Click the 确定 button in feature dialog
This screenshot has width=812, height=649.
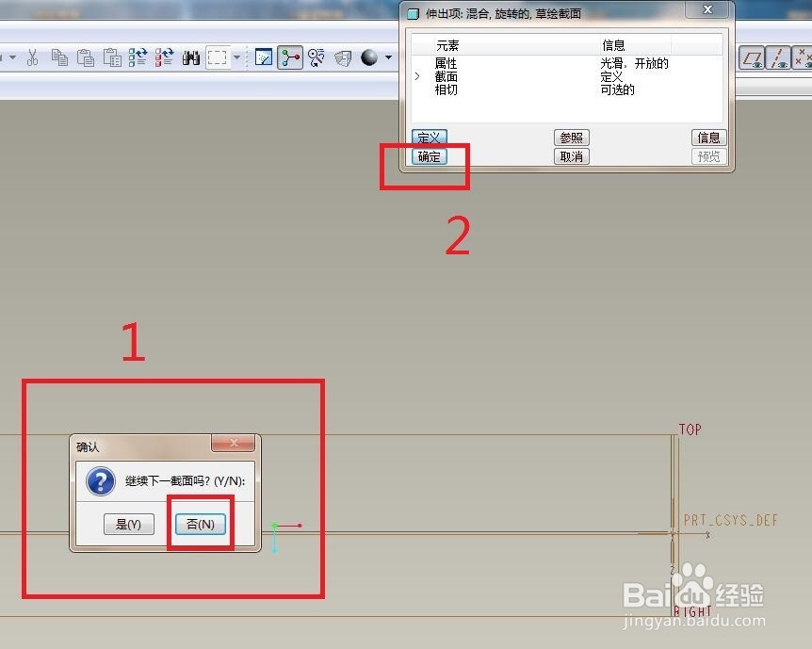(429, 156)
